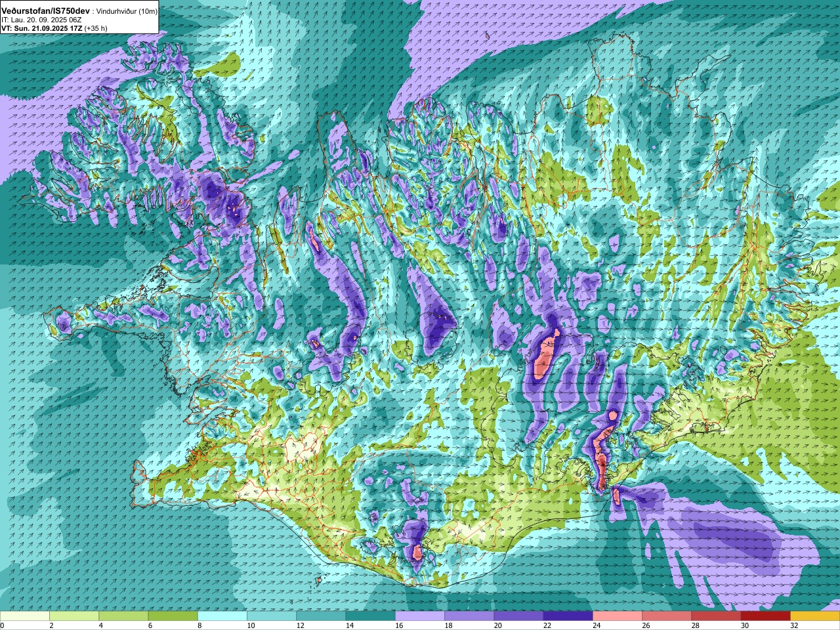Click the legend scale number 24

click(x=597, y=625)
